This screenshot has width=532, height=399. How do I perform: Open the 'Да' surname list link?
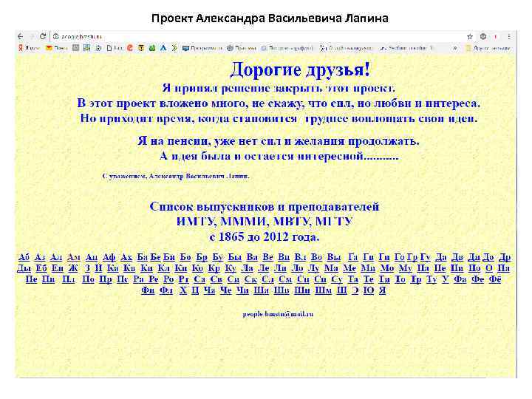click(441, 258)
